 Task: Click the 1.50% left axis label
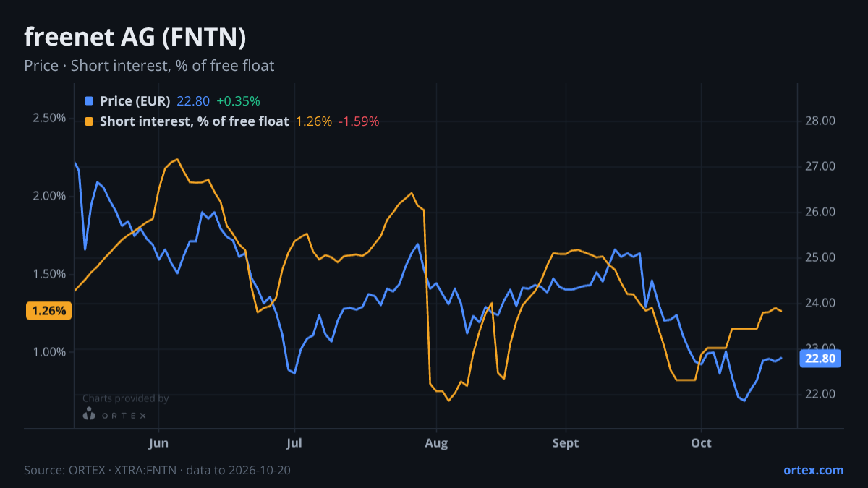pos(49,274)
